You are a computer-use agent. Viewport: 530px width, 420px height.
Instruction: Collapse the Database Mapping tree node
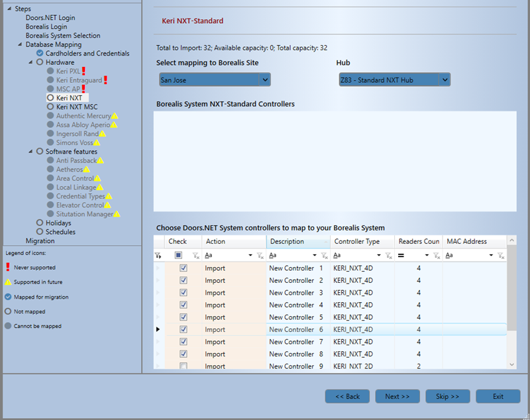(x=20, y=44)
